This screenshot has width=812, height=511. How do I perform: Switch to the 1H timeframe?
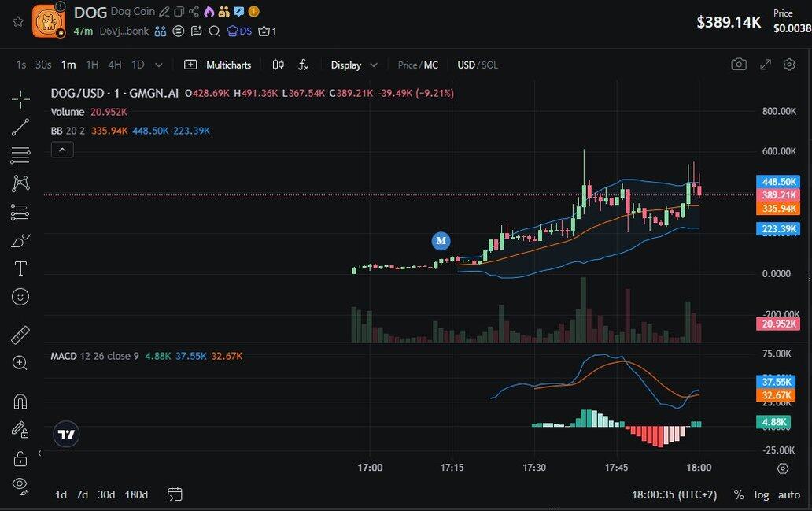[x=92, y=65]
